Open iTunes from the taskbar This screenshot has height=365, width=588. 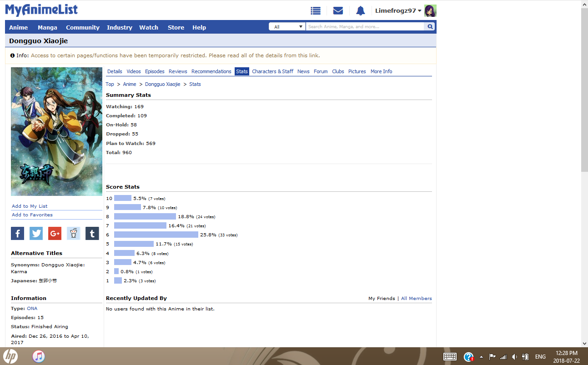click(39, 356)
